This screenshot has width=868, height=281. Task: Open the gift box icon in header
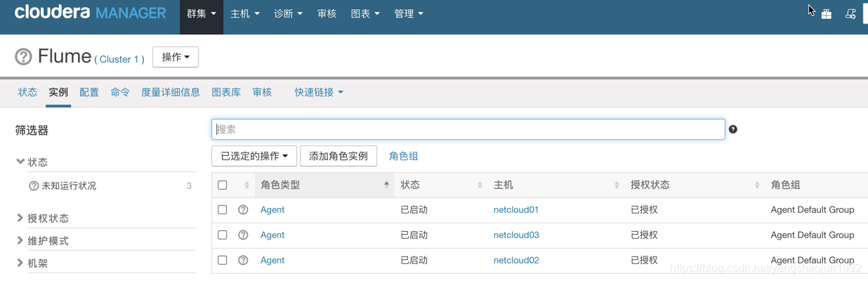[827, 14]
